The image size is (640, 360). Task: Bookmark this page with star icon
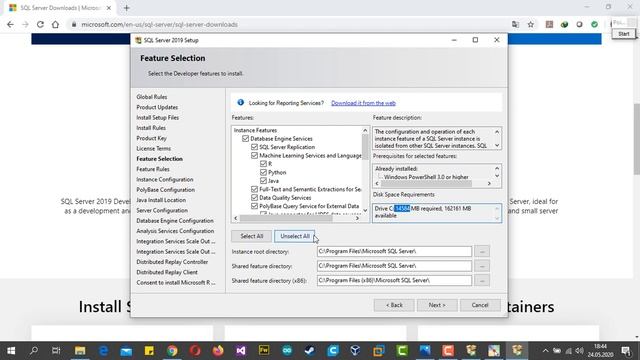pyautogui.click(x=531, y=24)
